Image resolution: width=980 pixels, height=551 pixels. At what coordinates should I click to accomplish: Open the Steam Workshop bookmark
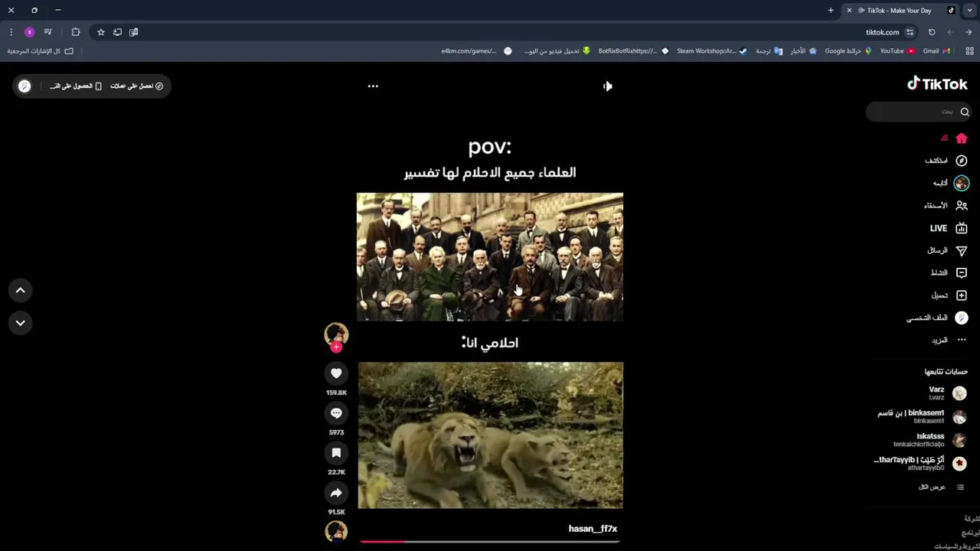(712, 51)
